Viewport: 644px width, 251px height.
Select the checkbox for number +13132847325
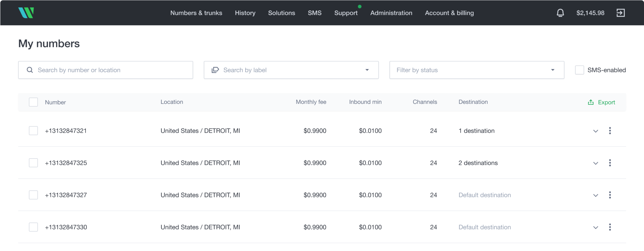click(x=33, y=163)
